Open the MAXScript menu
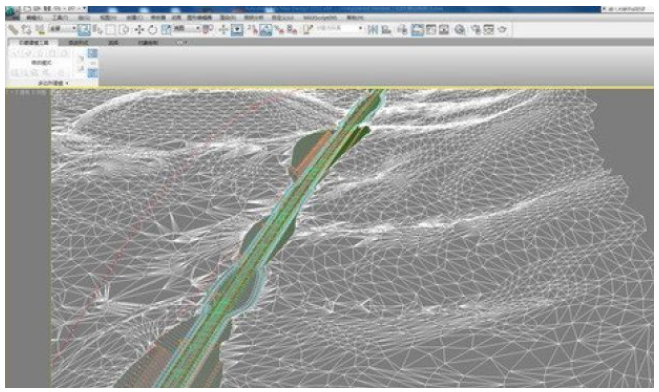 point(320,18)
